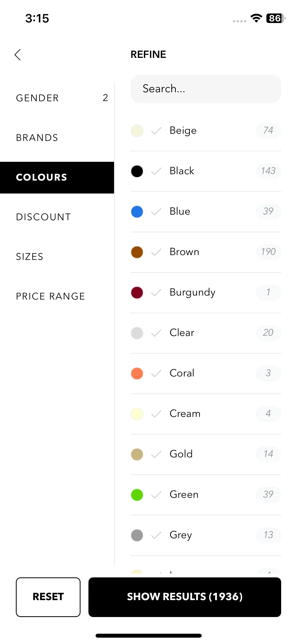Select the Black colour circle
297x644 pixels.
[x=137, y=171]
